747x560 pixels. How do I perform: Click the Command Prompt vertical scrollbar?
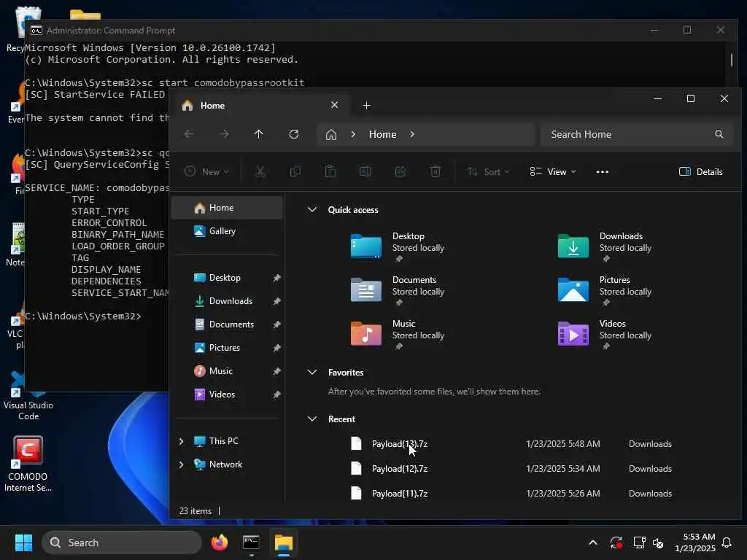732,60
